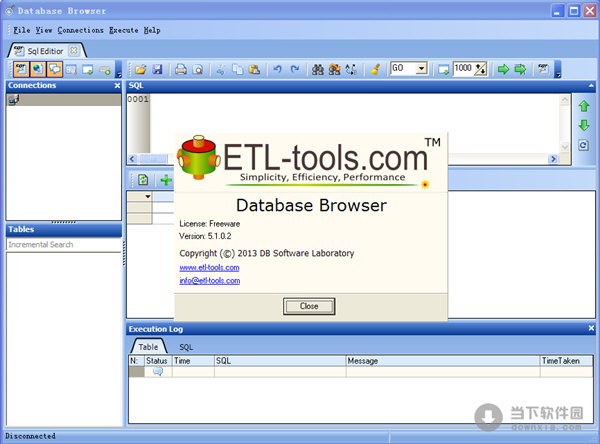Open the Execute menu
600x444 pixels.
coord(124,30)
